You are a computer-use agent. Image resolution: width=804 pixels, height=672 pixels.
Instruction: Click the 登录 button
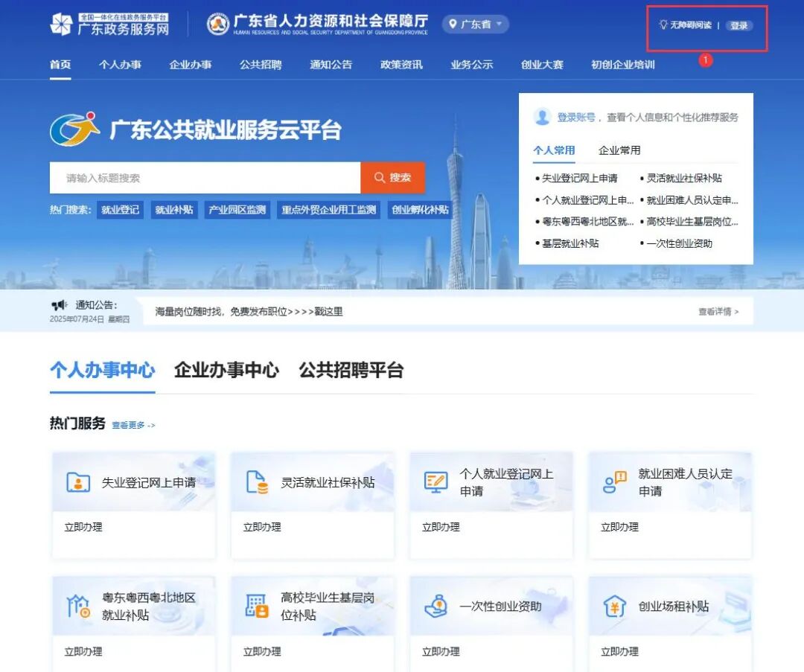pyautogui.click(x=738, y=25)
